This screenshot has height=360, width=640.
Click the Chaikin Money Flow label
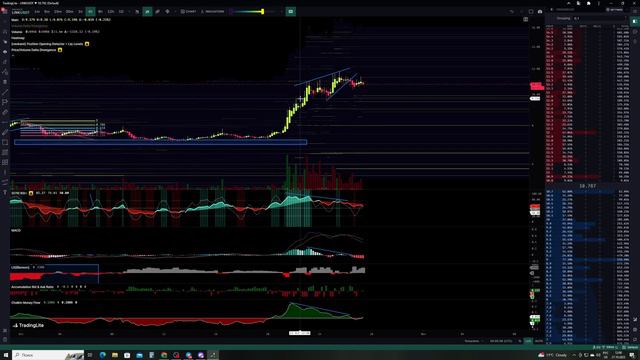pyautogui.click(x=26, y=303)
